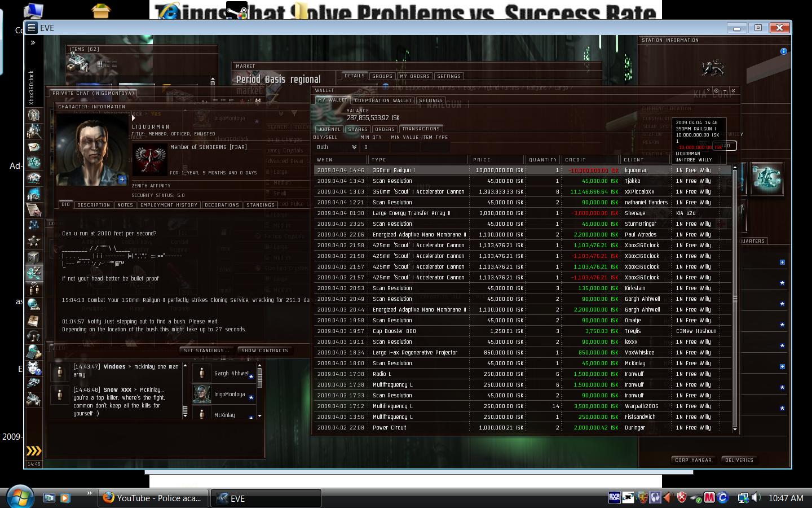Click the lion corporation logo in Station Information
812x508 pixels.
(x=712, y=68)
